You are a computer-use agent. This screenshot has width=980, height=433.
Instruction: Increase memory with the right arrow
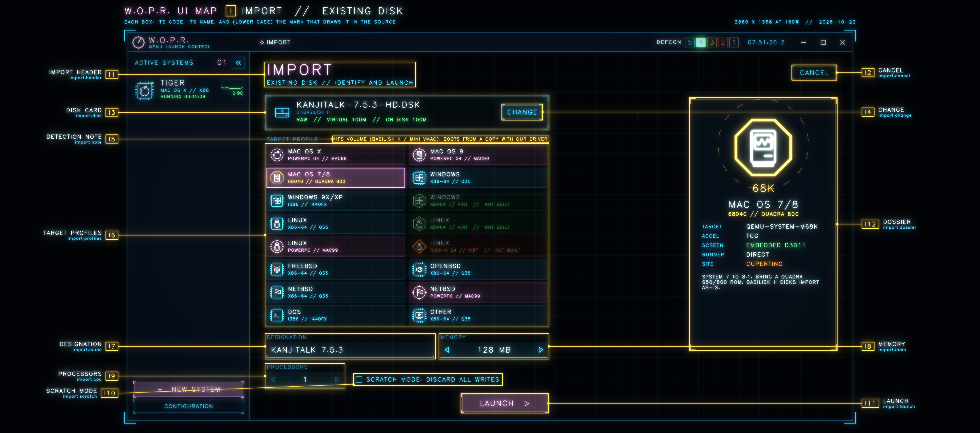click(541, 350)
